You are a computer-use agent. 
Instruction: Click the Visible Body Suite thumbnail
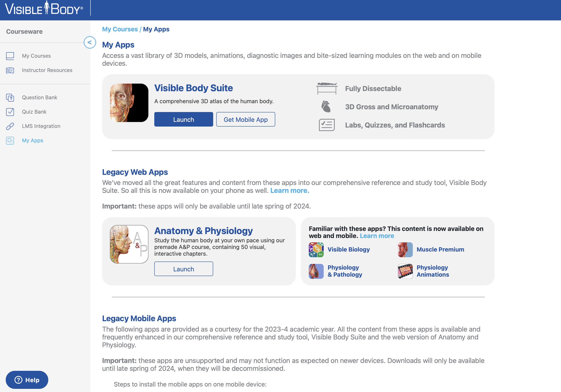129,103
